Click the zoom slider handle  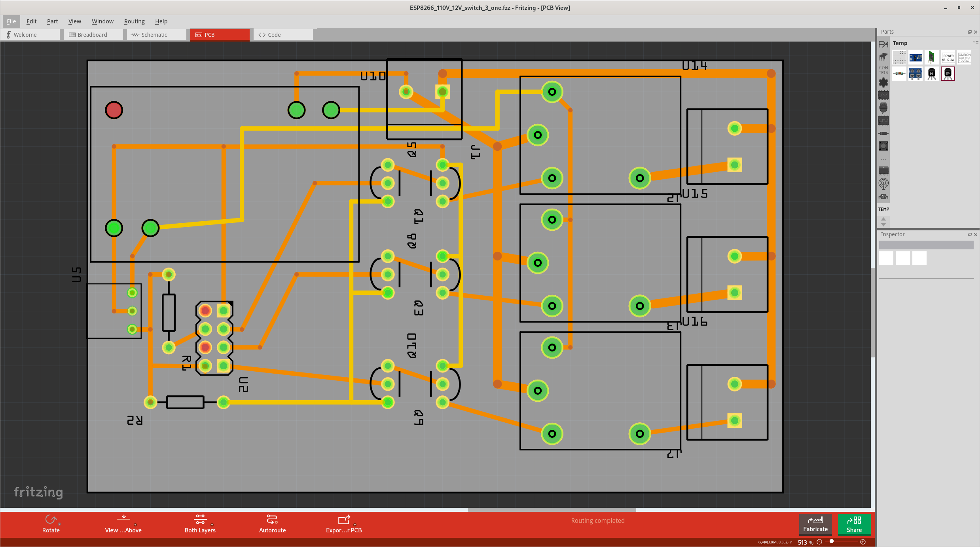click(832, 541)
